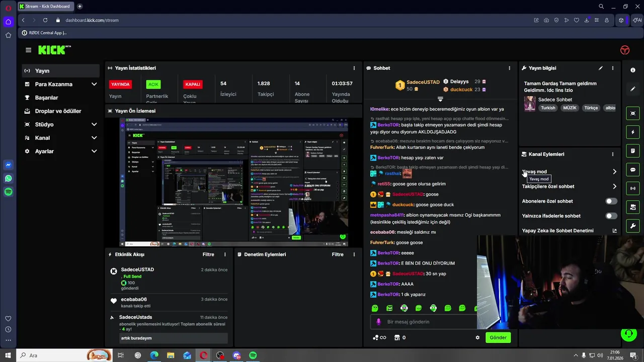Pick the angry green emote under chat
Viewport: 644px width, 362px height.
(x=389, y=308)
